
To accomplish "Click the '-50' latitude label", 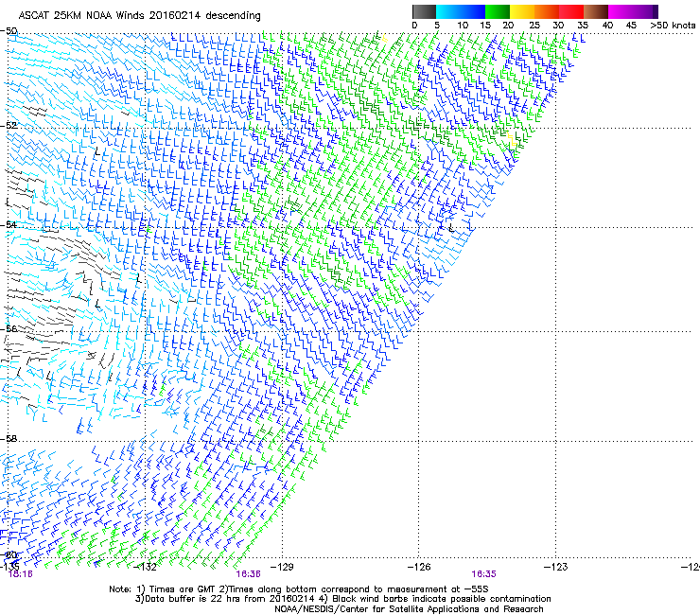I will point(9,31).
